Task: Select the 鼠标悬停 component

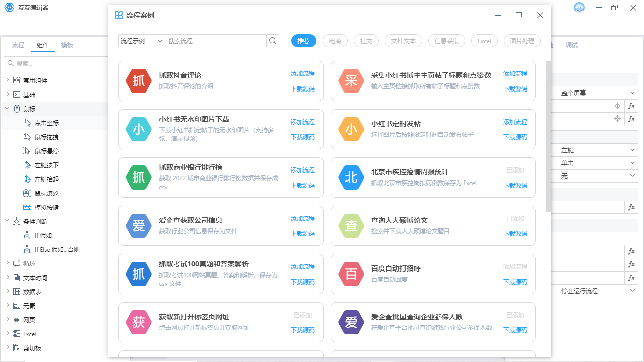Action: pos(42,150)
